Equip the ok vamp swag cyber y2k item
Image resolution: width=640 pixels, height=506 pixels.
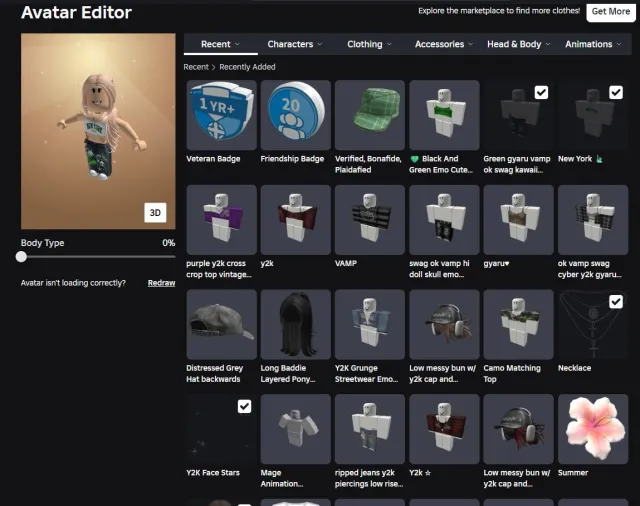pyautogui.click(x=593, y=220)
